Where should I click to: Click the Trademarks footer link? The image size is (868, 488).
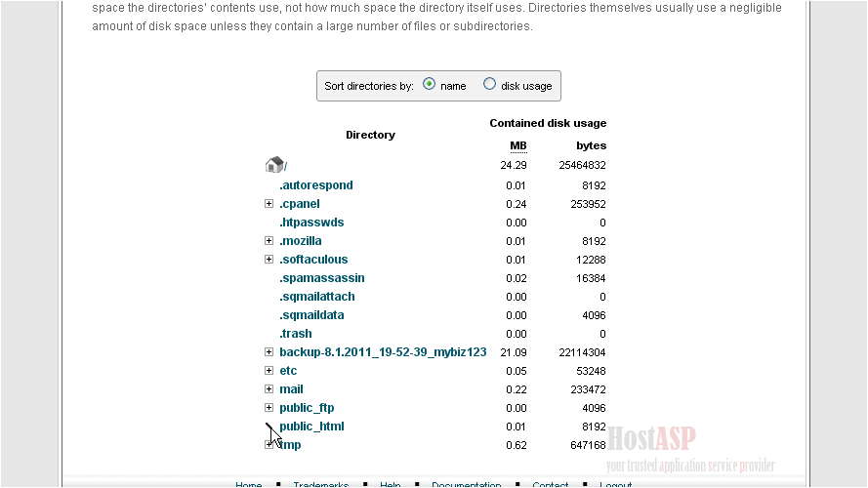click(x=320, y=484)
